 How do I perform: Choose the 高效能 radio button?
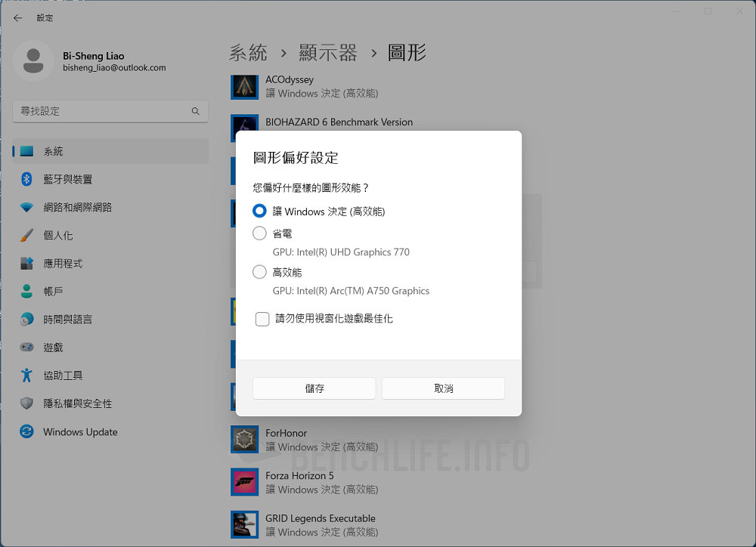click(259, 272)
